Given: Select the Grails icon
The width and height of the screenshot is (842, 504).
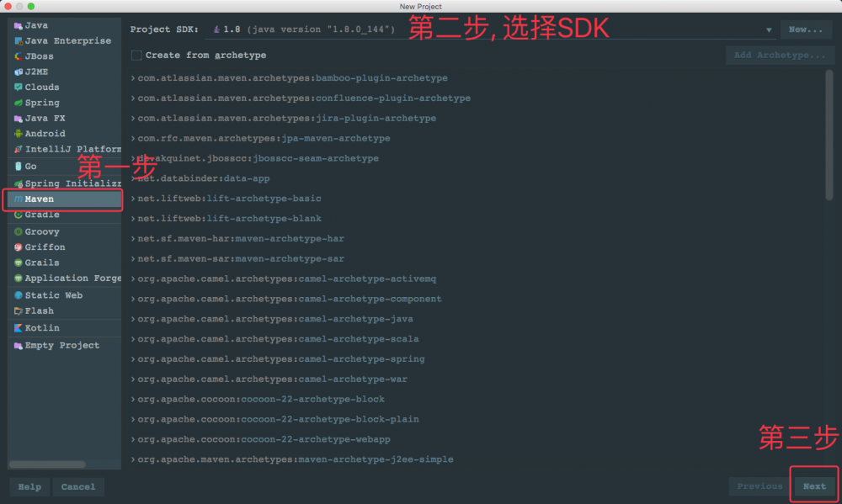Looking at the screenshot, I should click(19, 263).
